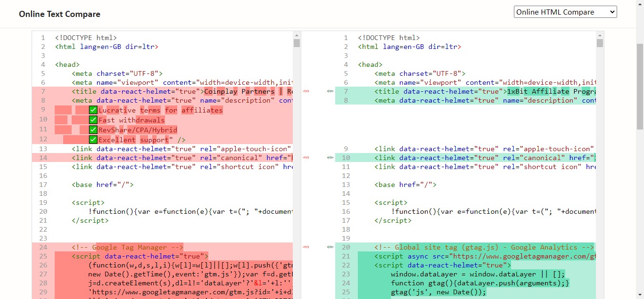Click '<script async src=' line in right pane

(485, 256)
